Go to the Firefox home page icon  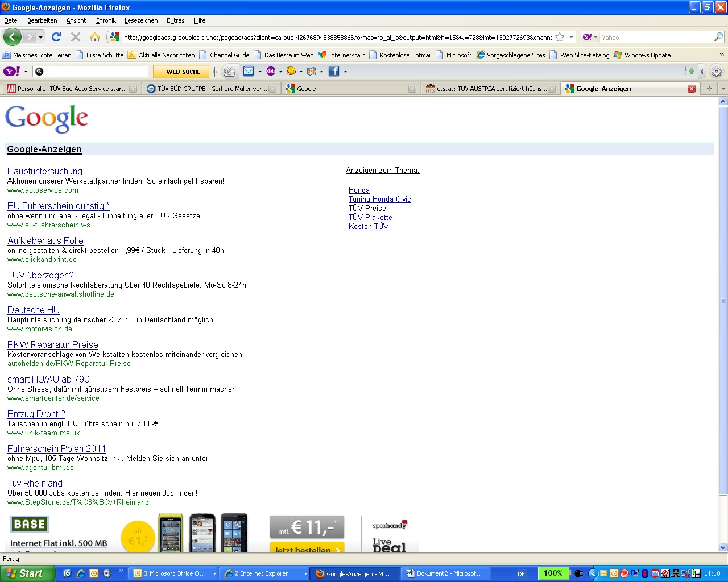coord(95,38)
